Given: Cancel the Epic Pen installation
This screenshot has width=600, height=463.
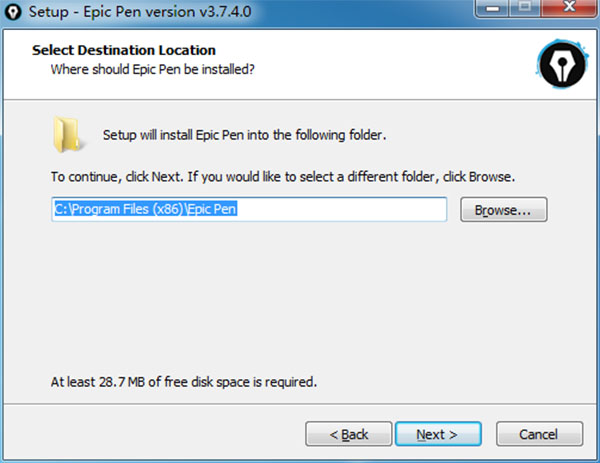Looking at the screenshot, I should (x=539, y=434).
